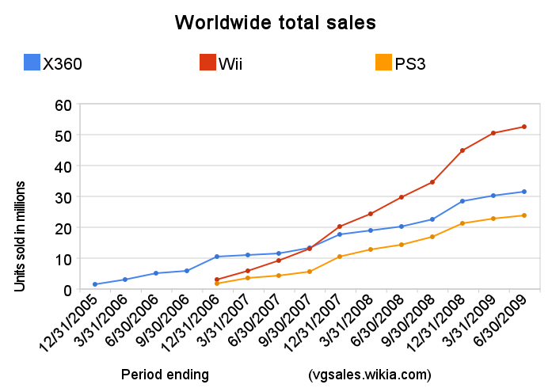Click the Wii data point for 6/30/2009

point(524,127)
